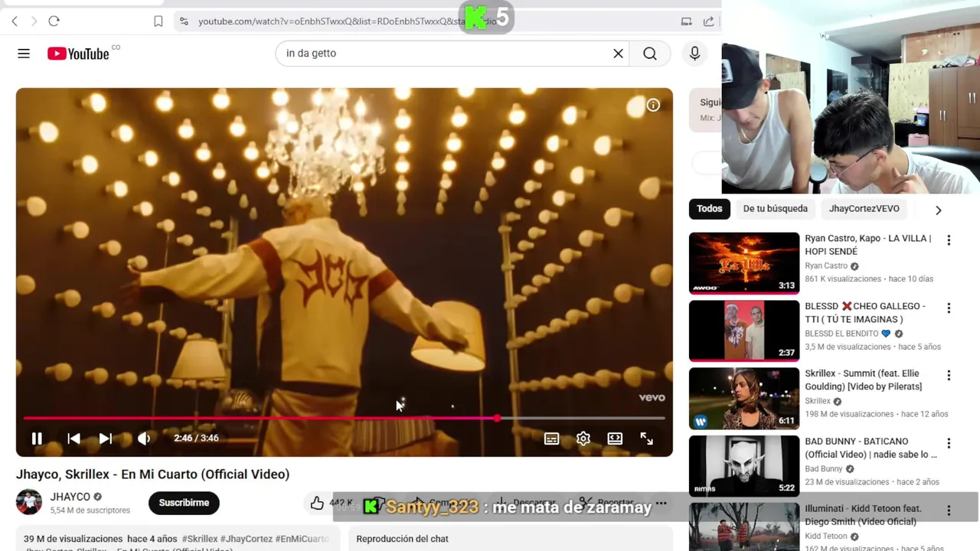Click the video title text

(153, 474)
